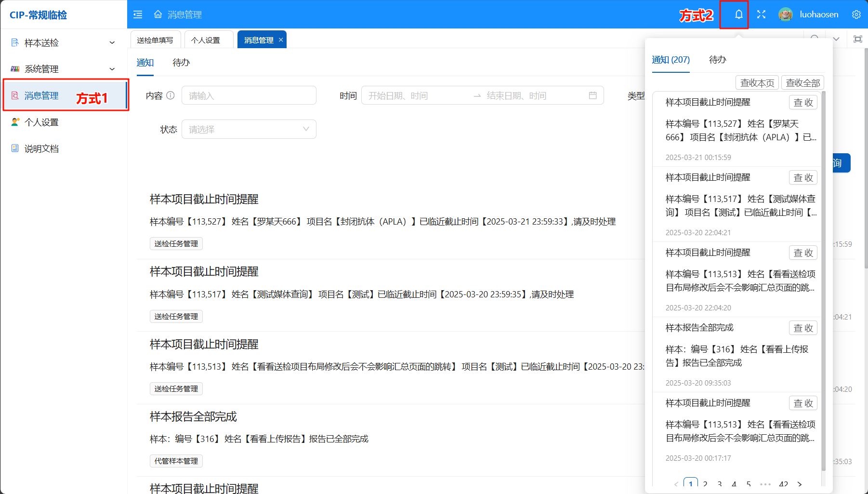Image resolution: width=868 pixels, height=494 pixels.
Task: Switch to 待办 tab on main page
Action: click(x=181, y=63)
